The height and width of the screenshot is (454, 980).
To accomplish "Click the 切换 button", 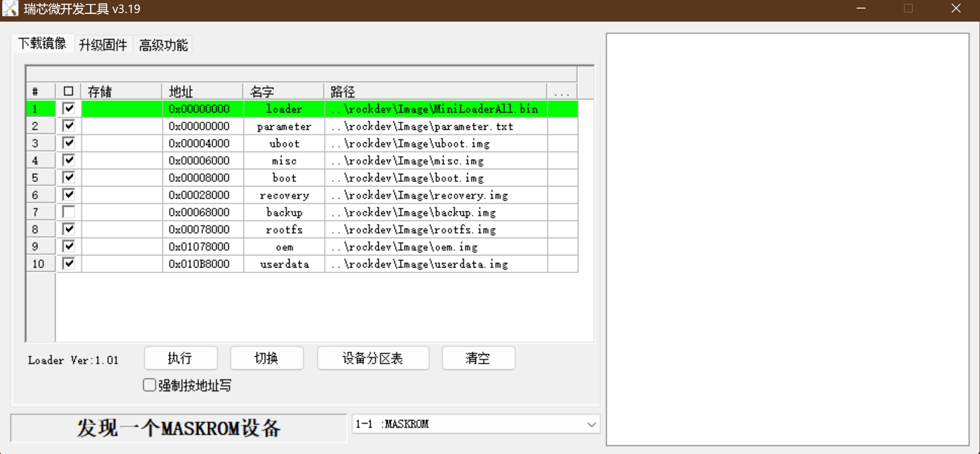I will click(x=267, y=359).
